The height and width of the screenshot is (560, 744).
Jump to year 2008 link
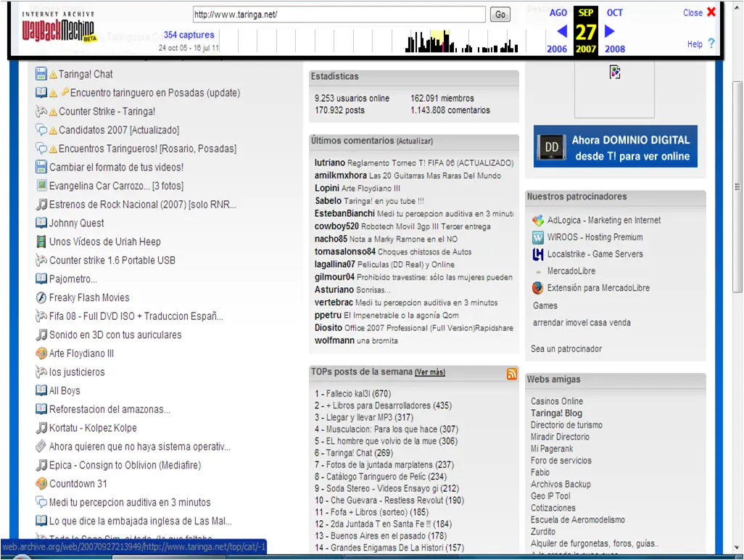pos(615,49)
